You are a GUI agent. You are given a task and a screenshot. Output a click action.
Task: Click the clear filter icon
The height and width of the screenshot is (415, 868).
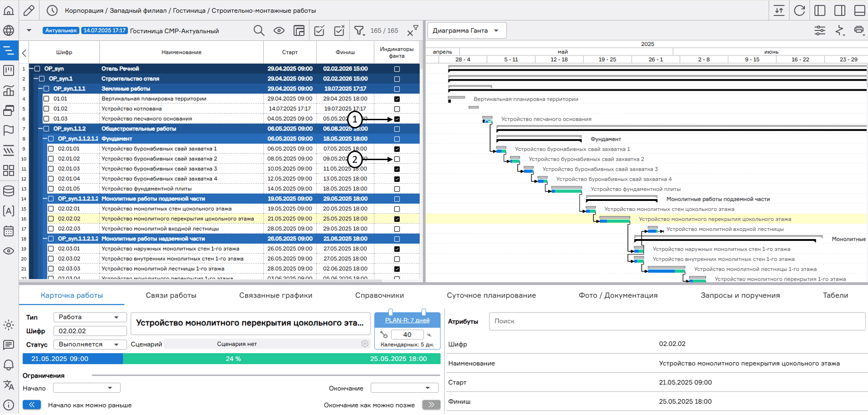click(412, 31)
